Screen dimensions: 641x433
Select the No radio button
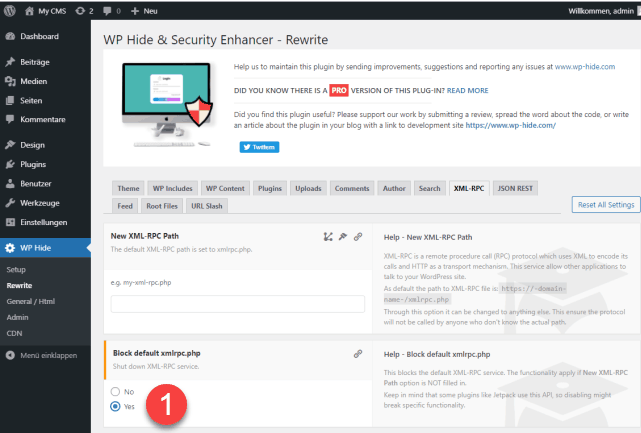coord(115,392)
